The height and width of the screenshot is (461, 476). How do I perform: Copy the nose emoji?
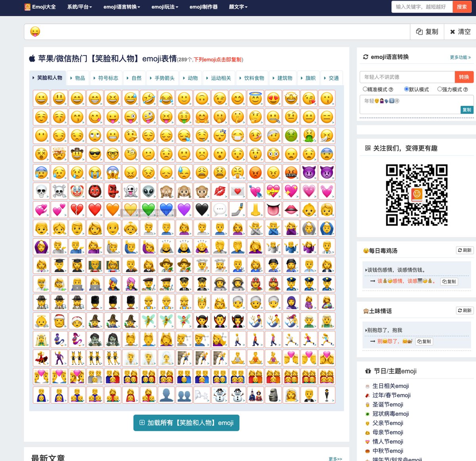click(255, 210)
